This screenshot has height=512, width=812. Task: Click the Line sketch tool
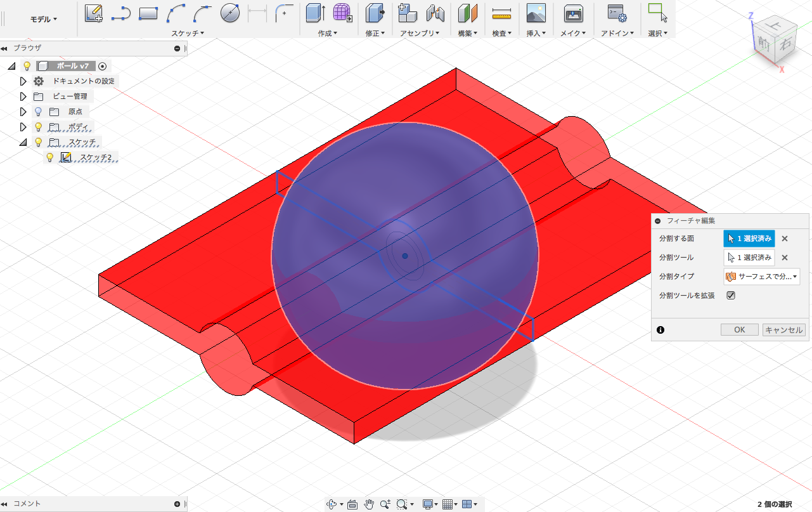[x=120, y=13]
